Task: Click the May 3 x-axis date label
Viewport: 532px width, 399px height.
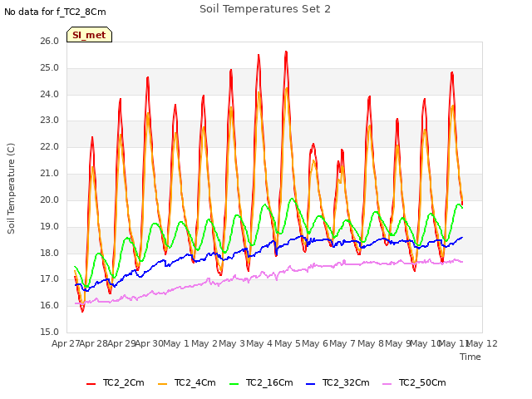Action: point(232,343)
